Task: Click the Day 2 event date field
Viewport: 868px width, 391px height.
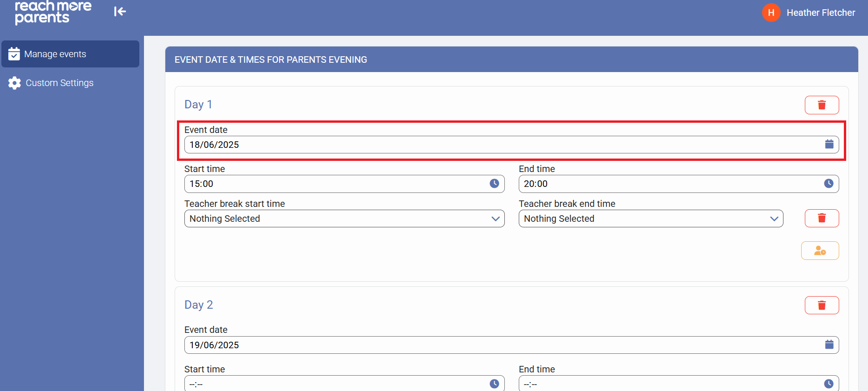Action: coord(502,345)
